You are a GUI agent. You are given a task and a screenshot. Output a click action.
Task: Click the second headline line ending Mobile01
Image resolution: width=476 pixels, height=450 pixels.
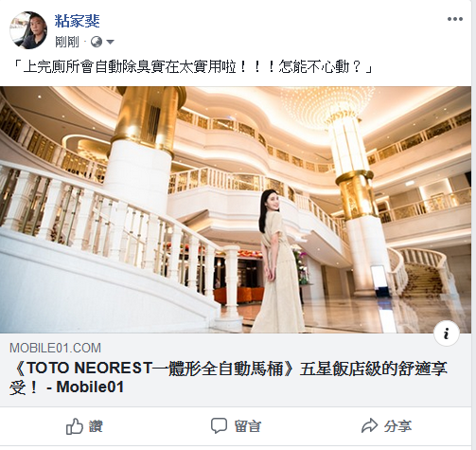[66, 387]
